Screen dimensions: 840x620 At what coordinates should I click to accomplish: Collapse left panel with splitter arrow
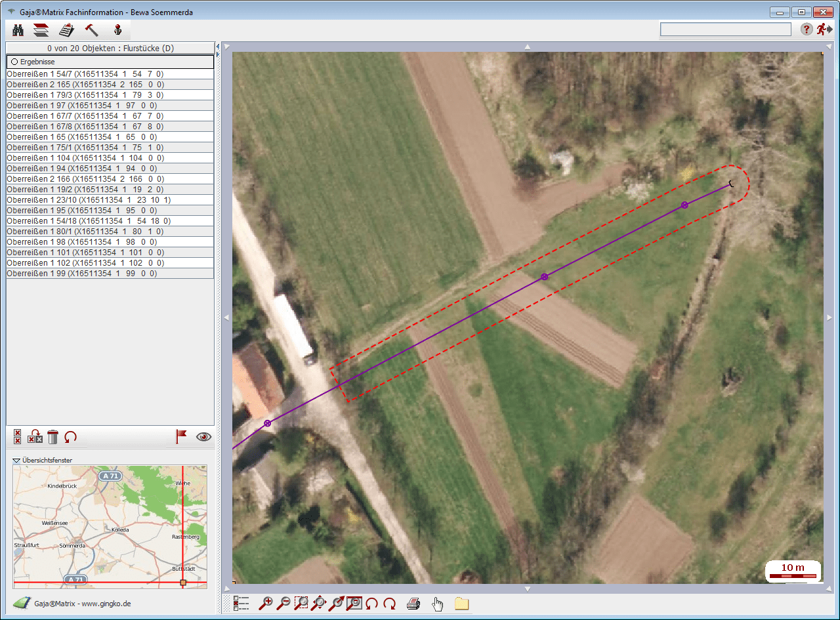coord(217,45)
